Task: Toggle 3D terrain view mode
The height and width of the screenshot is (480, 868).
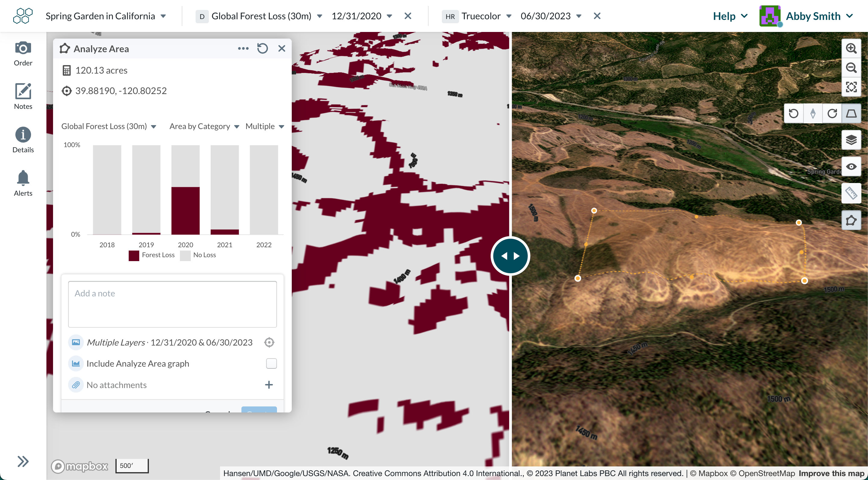Action: [851, 113]
